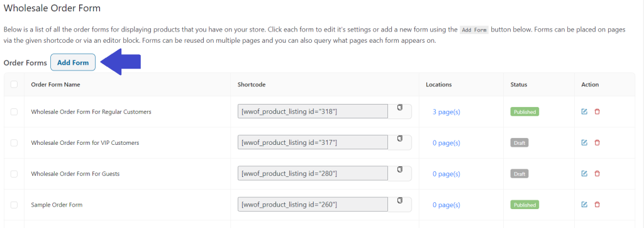Image resolution: width=644 pixels, height=228 pixels.
Task: Click the shortcode field with id="318"
Action: [313, 111]
